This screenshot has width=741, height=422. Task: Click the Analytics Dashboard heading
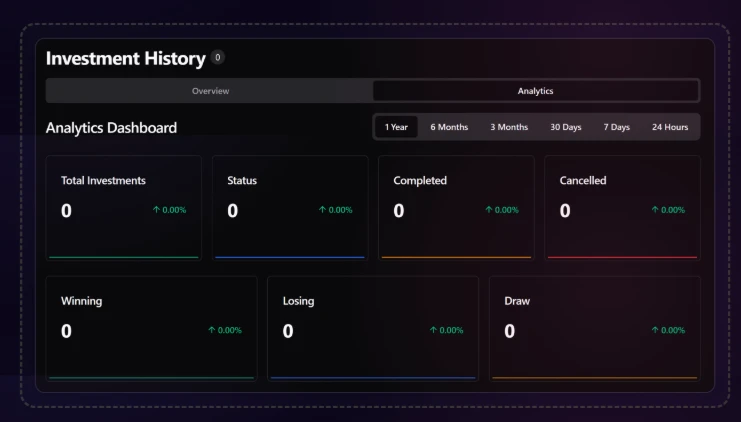111,128
